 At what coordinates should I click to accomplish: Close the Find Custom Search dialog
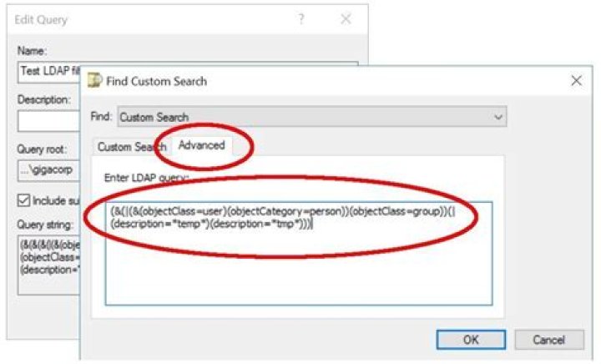point(575,81)
